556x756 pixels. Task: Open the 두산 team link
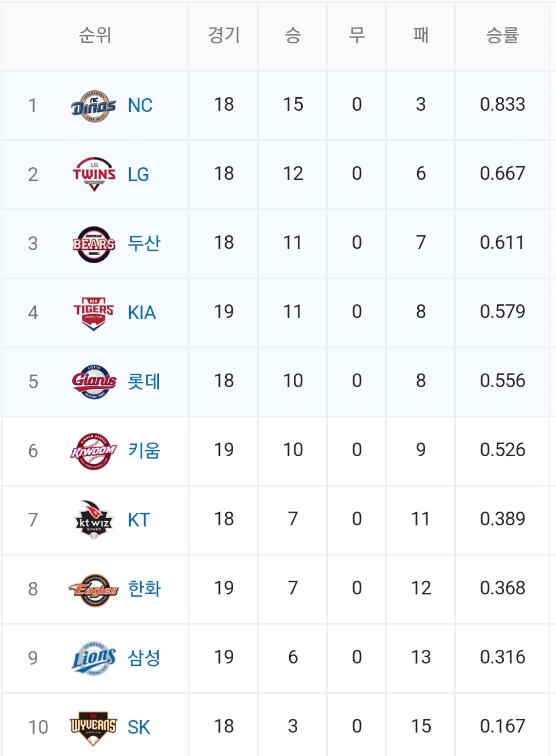point(144,244)
